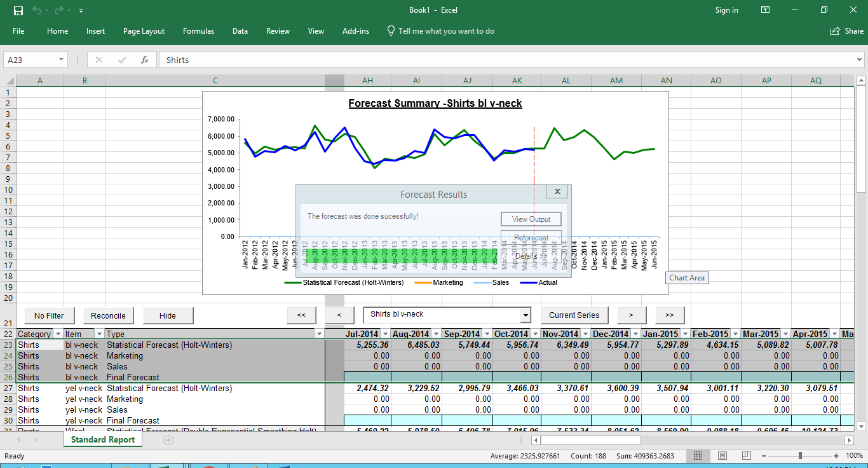
Task: Select the Normal view icon in status bar
Action: [x=698, y=455]
